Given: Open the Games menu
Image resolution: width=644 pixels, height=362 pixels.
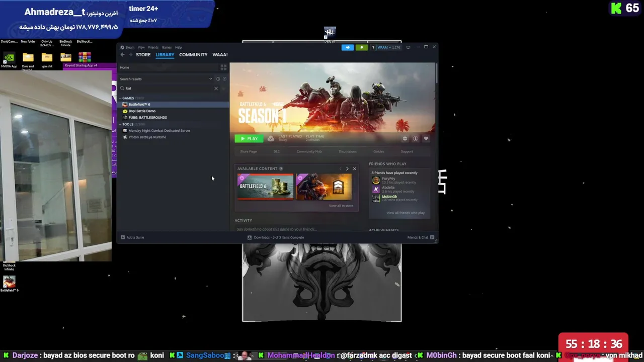Looking at the screenshot, I should pyautogui.click(x=167, y=47).
